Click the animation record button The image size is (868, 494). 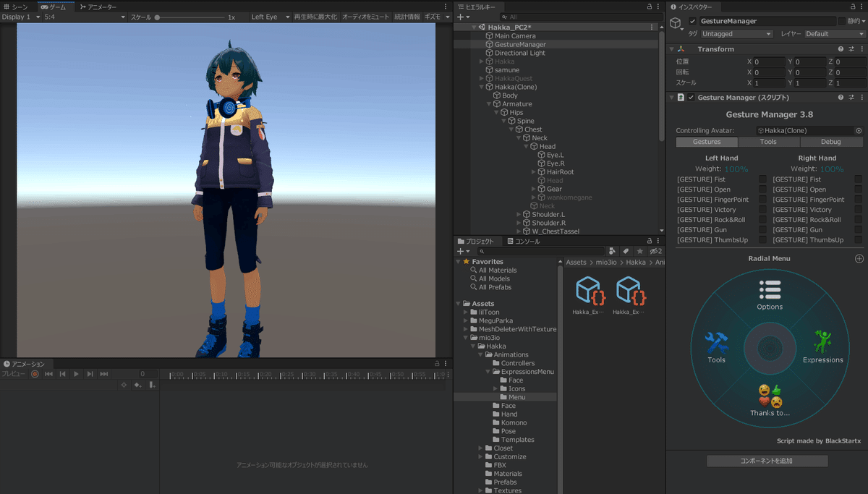click(35, 374)
